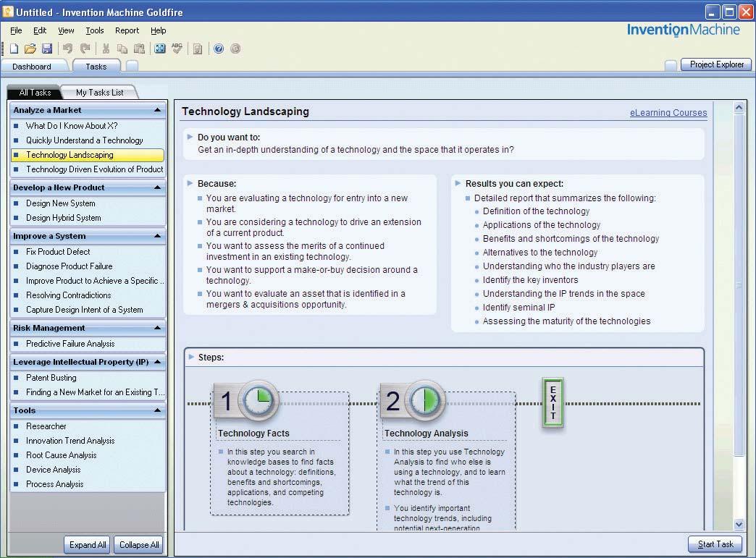Viewport: 756px width, 558px height.
Task: Click the Cut scissors toolbar icon
Action: pyautogui.click(x=106, y=48)
